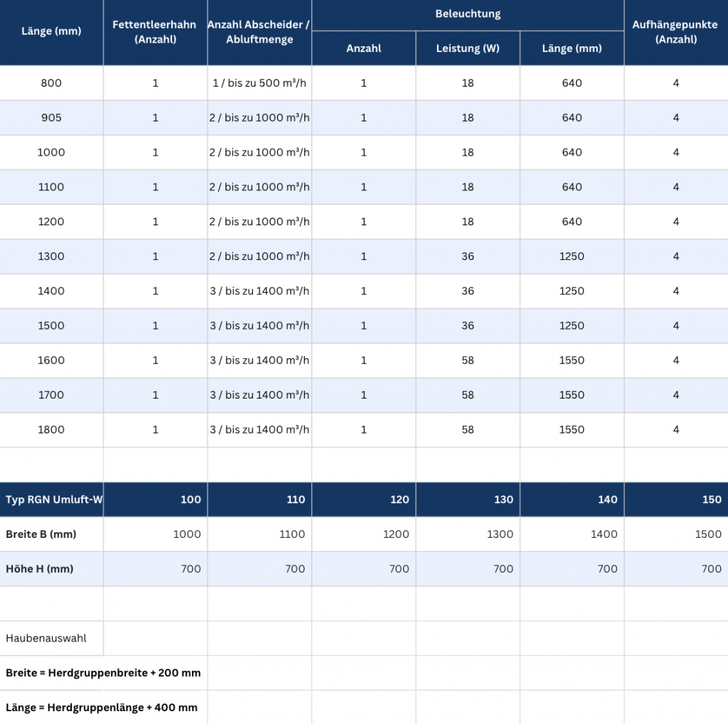
Task: Select "Länge (mm)" sub-header under Beleuchtung
Action: point(572,48)
